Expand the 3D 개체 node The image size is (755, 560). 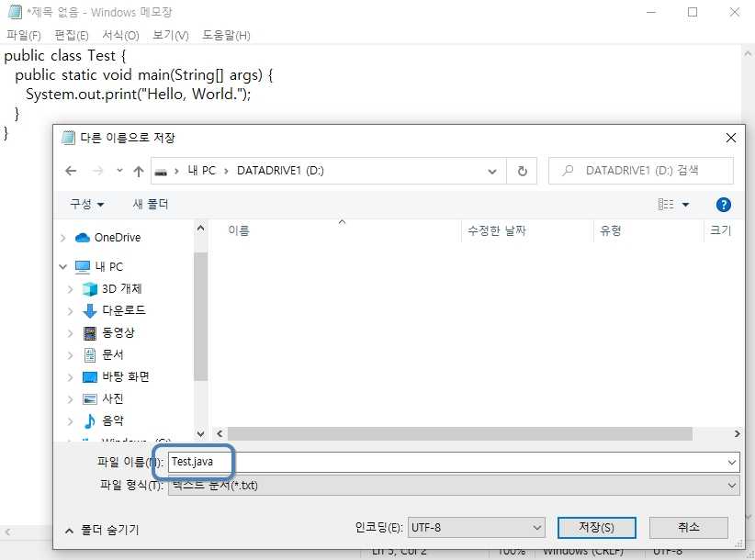tap(71, 289)
